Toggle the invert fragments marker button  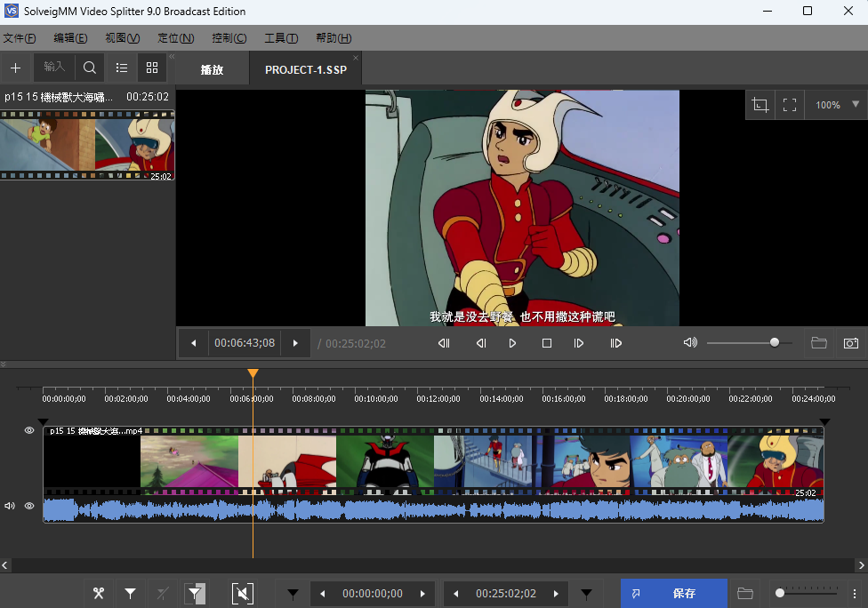point(195,594)
